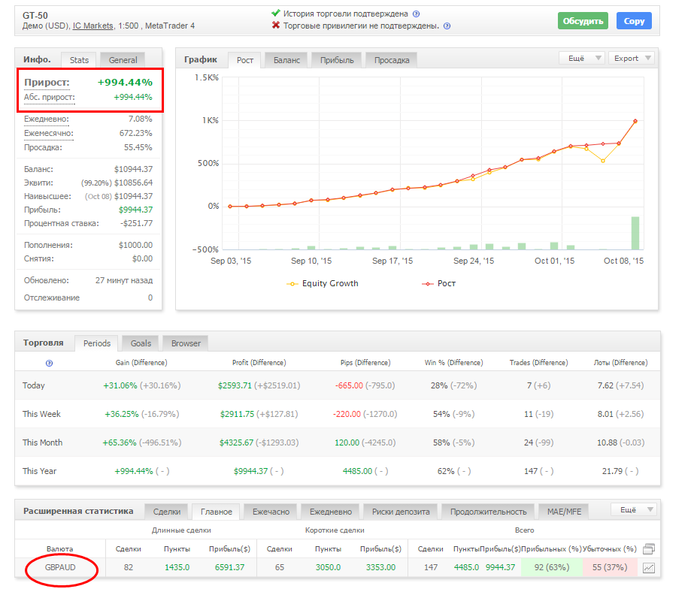Click the green check mark for verified history

pyautogui.click(x=276, y=13)
